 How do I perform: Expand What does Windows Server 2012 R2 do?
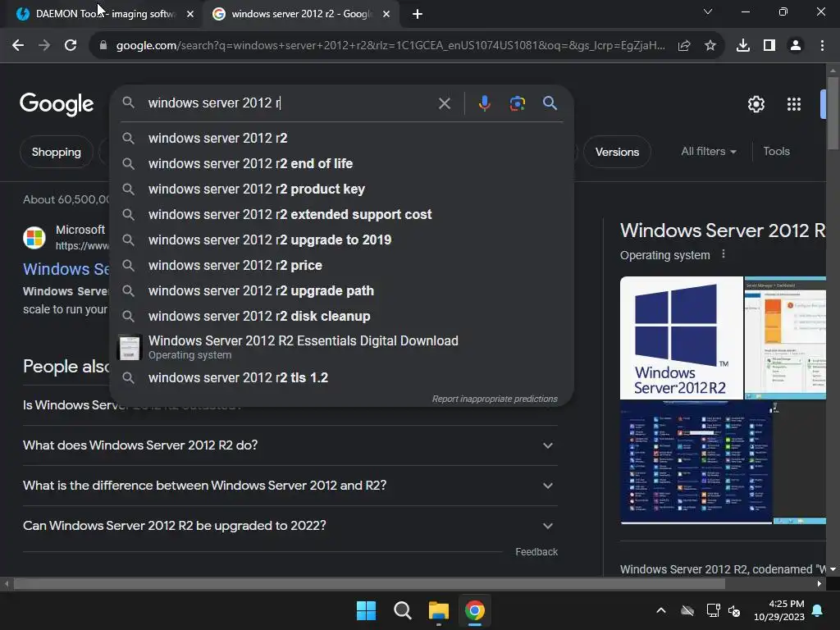290,445
